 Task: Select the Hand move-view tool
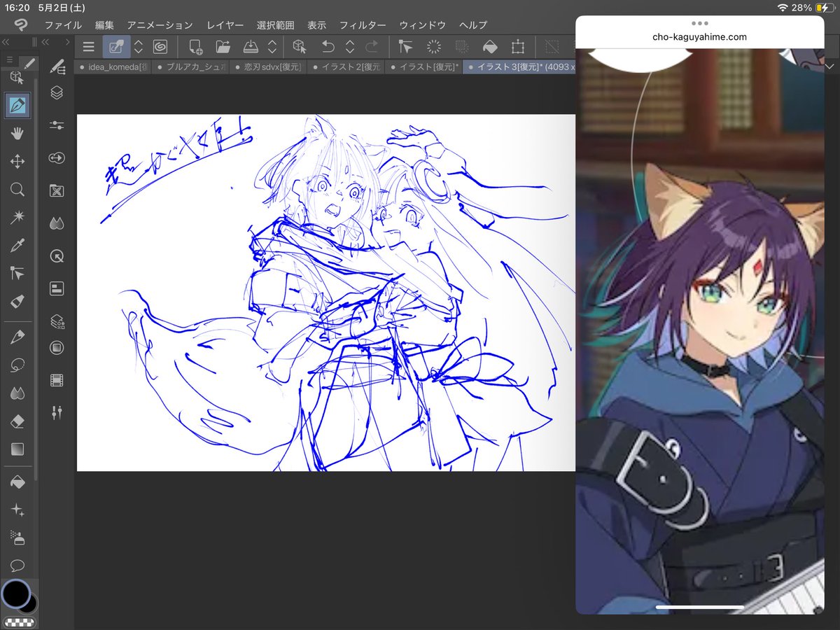tap(17, 133)
